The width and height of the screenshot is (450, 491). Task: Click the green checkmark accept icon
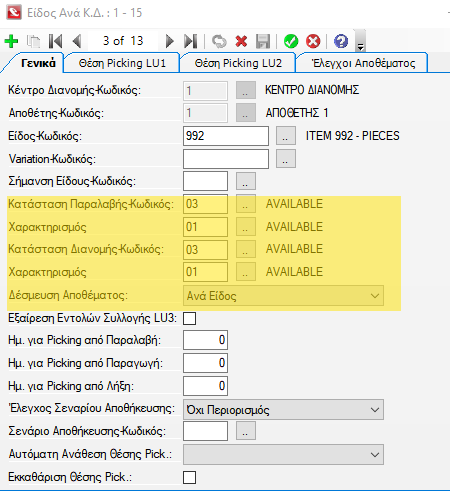tap(291, 41)
